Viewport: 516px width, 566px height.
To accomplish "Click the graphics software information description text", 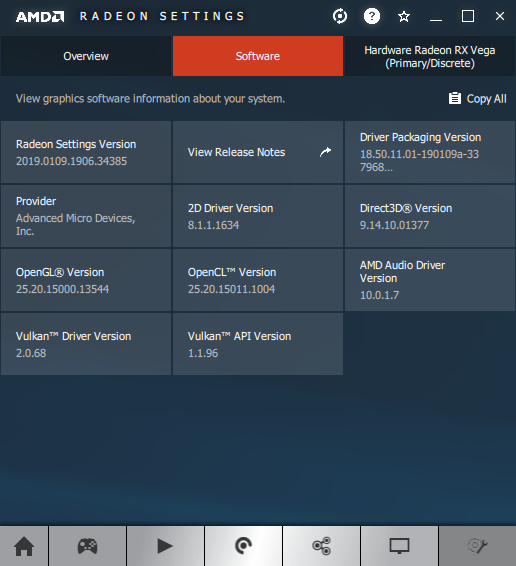I will click(x=150, y=99).
